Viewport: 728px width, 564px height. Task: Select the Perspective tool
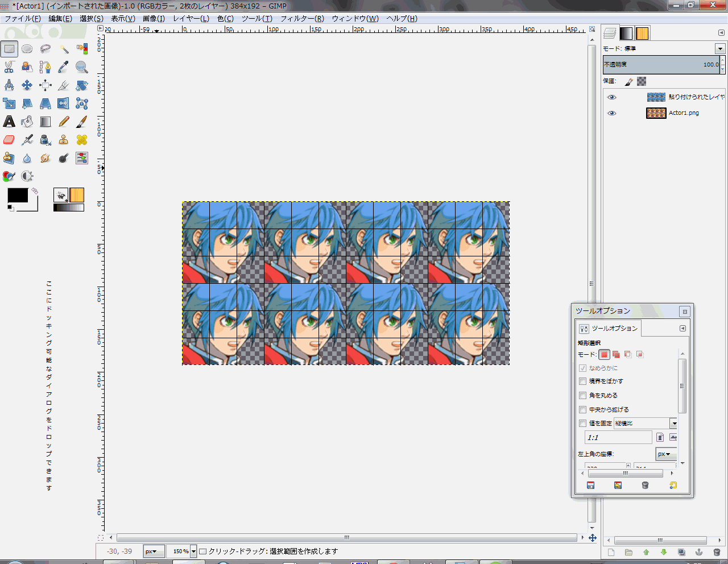(x=45, y=103)
